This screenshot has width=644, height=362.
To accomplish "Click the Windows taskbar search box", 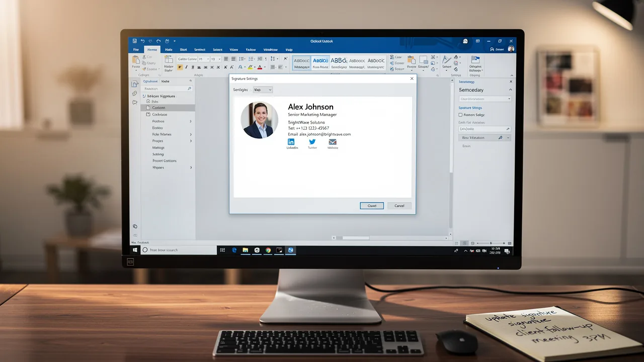I will click(178, 250).
